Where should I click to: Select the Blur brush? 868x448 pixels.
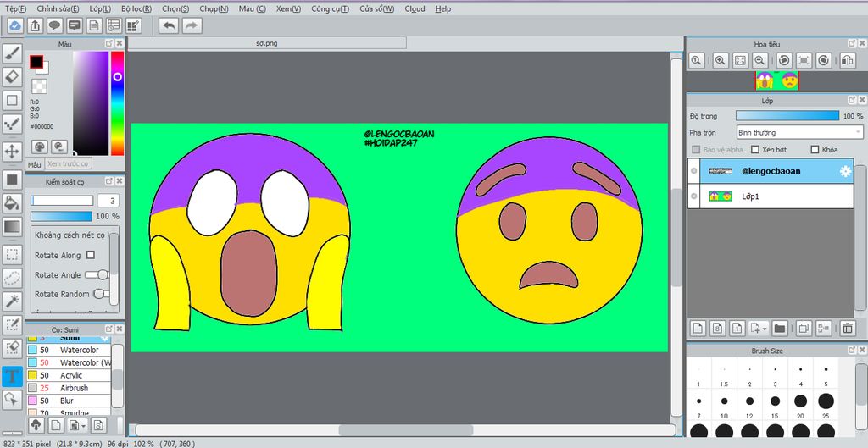tap(69, 401)
